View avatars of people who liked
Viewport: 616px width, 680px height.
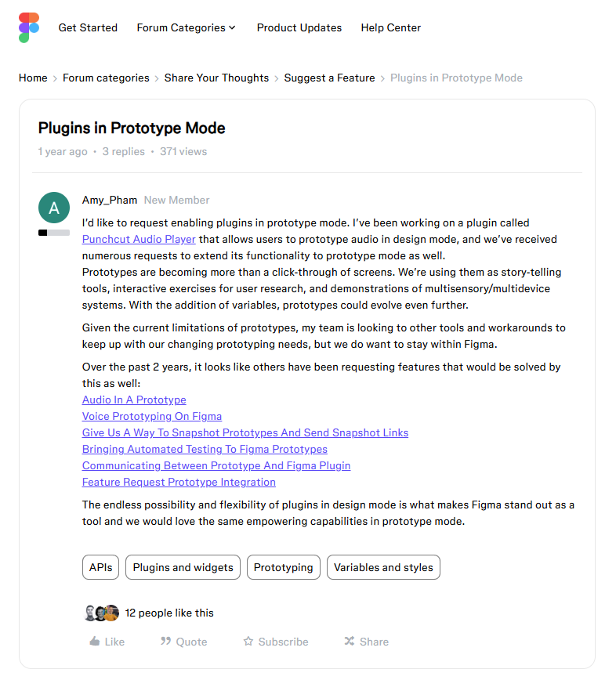coord(101,613)
